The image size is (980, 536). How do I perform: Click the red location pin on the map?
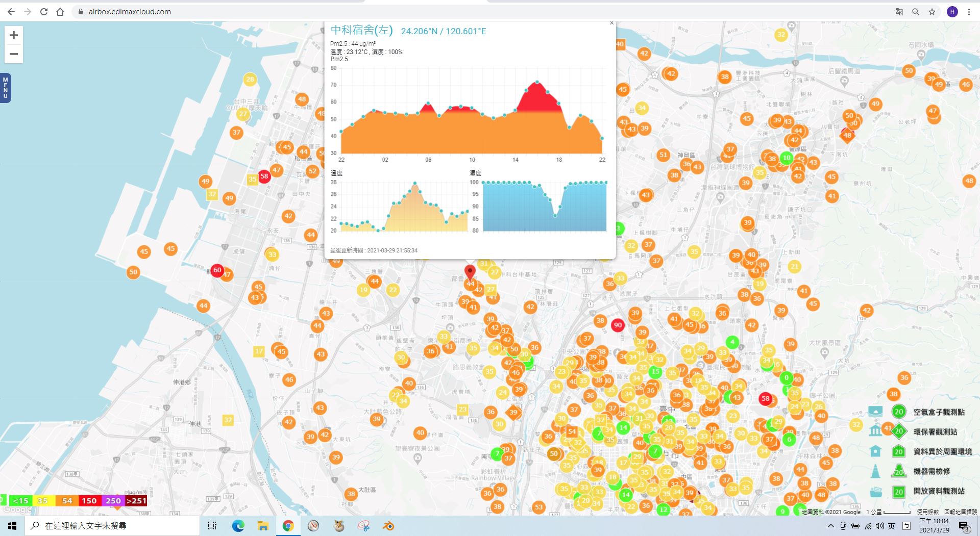(x=470, y=272)
